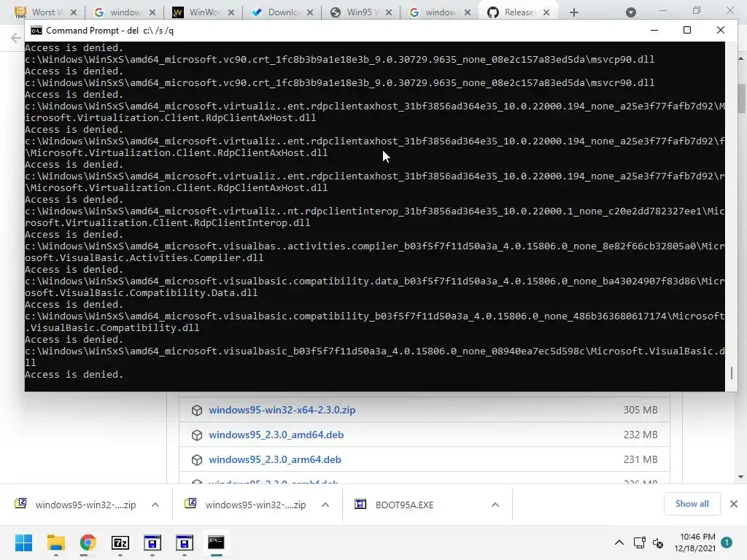Close the WinWorld tab
The height and width of the screenshot is (560, 747).
[x=231, y=12]
